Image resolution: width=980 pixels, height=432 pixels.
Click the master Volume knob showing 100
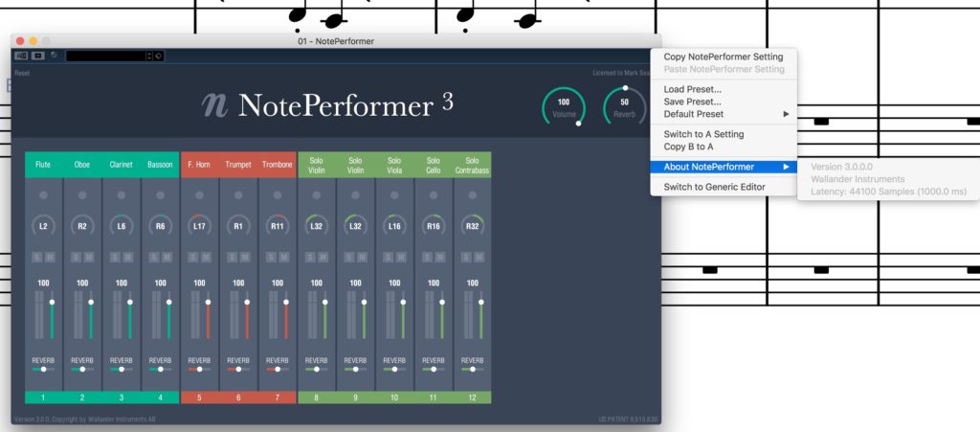pos(564,106)
